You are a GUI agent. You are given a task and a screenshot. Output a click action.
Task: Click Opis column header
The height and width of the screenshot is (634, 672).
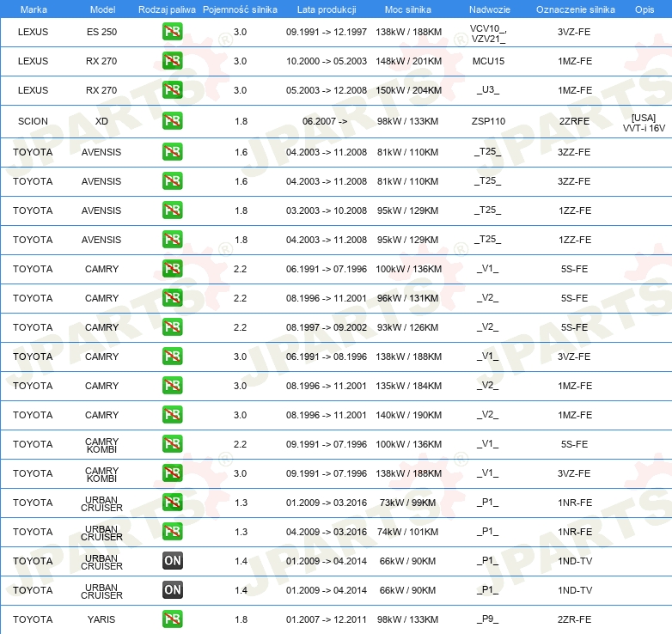point(645,9)
